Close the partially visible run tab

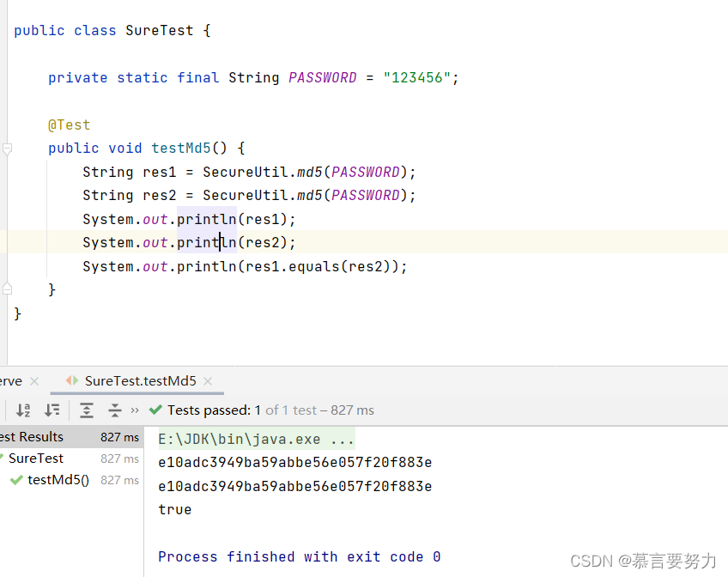pyautogui.click(x=33, y=381)
